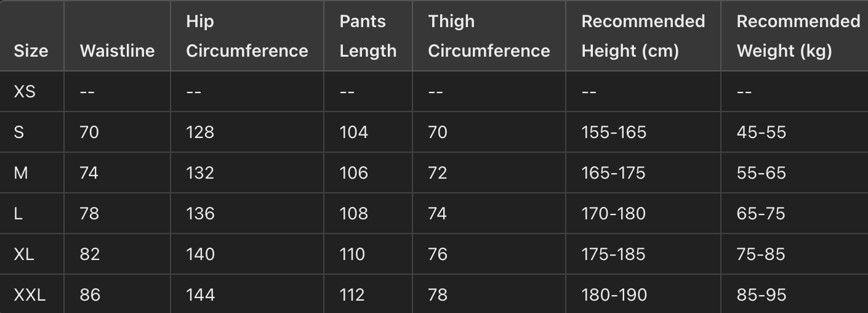The image size is (868, 313).
Task: Click the L size row label
Action: click(x=18, y=213)
